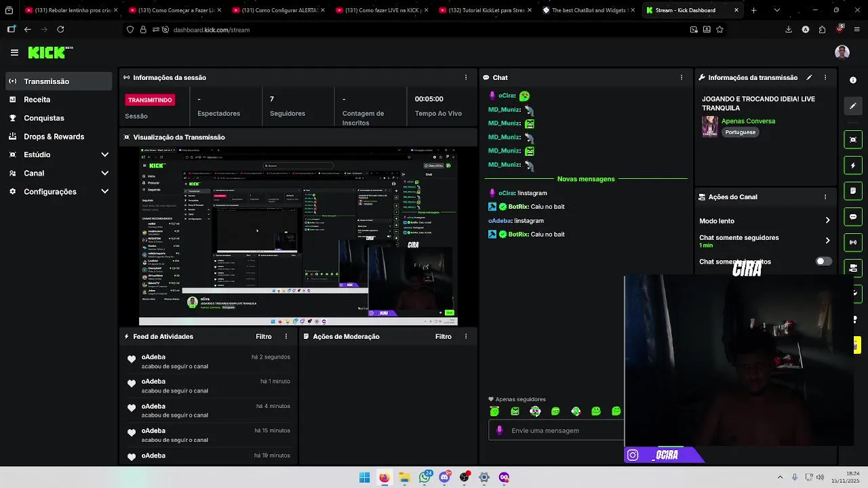Open Filtro in Feed de Atividades
The image size is (868, 488).
pyautogui.click(x=264, y=336)
